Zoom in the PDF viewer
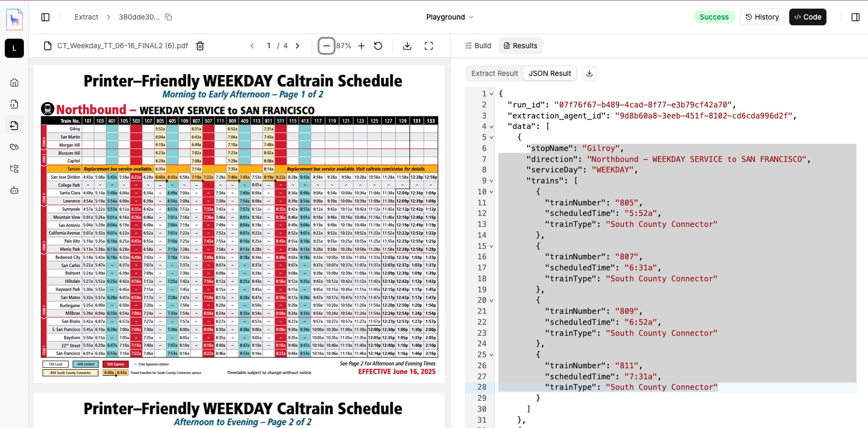The image size is (868, 428). (x=361, y=46)
